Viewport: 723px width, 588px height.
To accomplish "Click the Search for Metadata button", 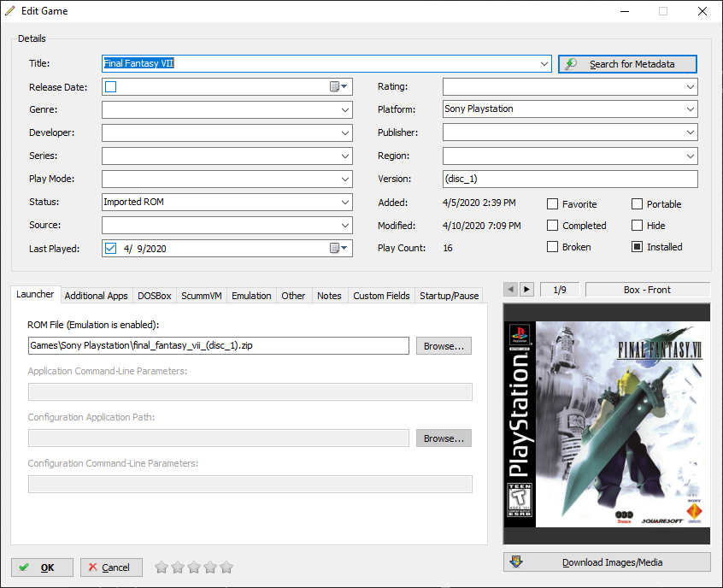I will coord(627,64).
